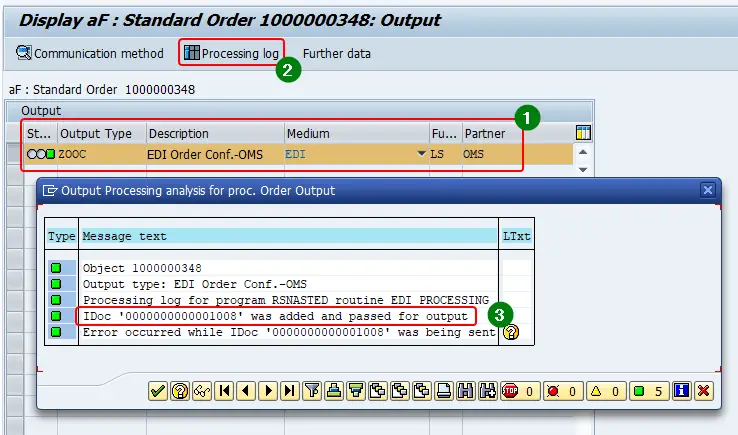The width and height of the screenshot is (738, 435).
Task: Click the green status icon beside Error line
Action: tap(56, 332)
